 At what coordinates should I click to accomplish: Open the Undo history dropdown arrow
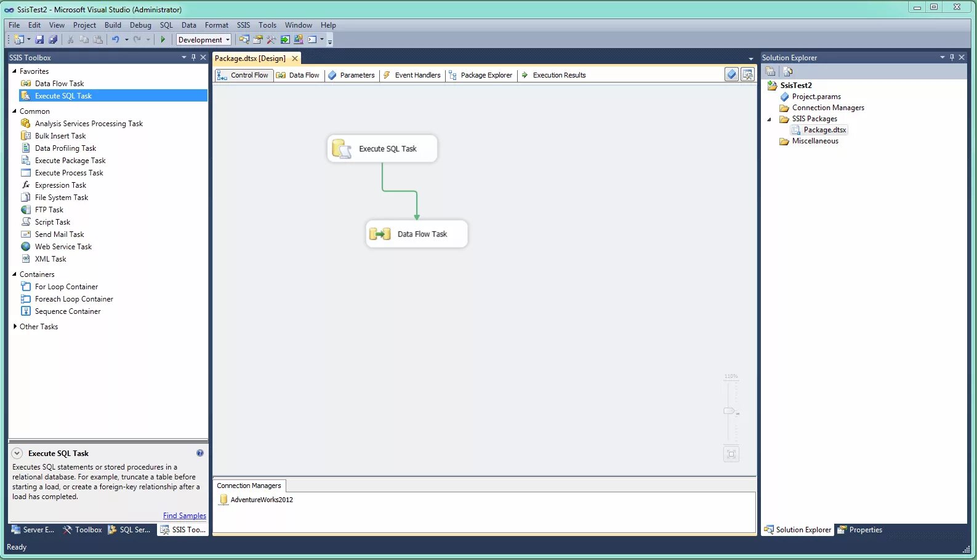coord(126,39)
